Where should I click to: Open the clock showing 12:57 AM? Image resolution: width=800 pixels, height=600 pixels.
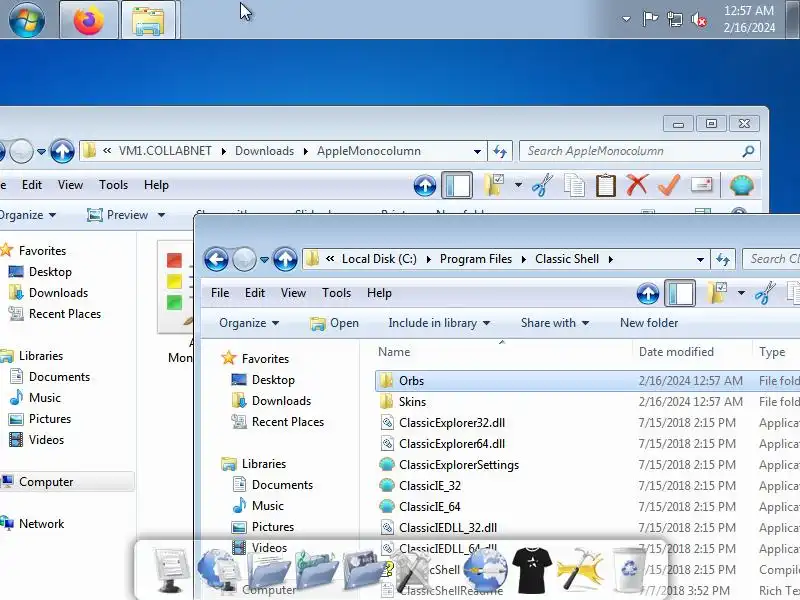(748, 19)
